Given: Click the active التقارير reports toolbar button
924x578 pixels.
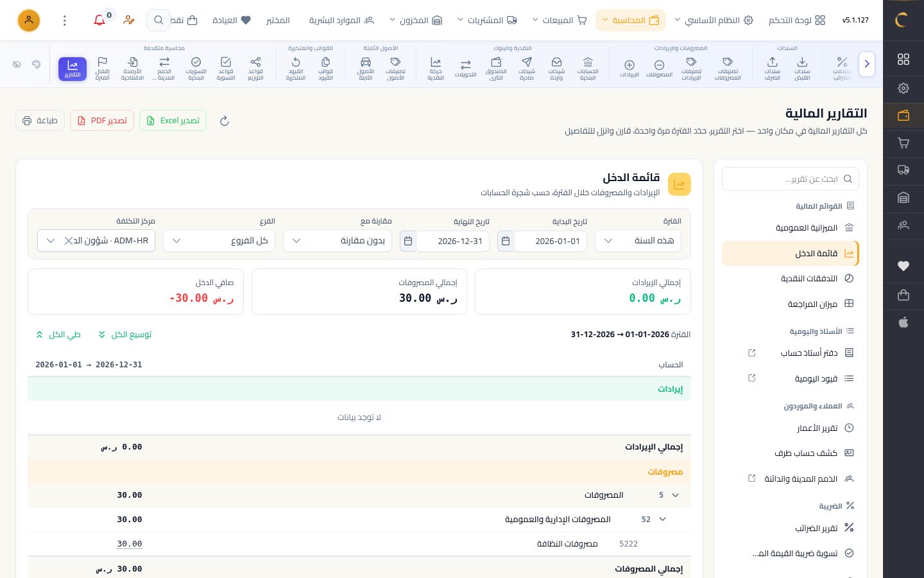Looking at the screenshot, I should tap(73, 69).
